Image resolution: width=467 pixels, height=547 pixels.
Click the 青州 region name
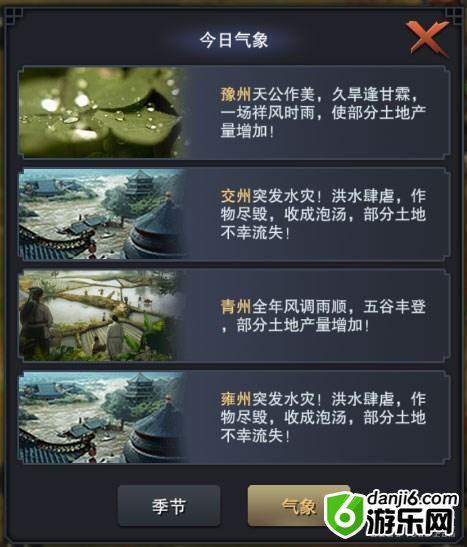click(x=235, y=307)
